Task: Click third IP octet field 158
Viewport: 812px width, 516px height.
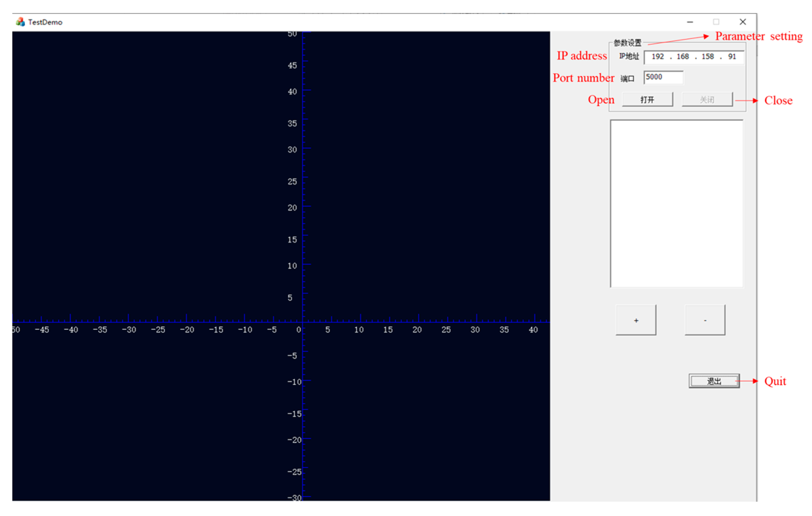Action: pos(708,57)
